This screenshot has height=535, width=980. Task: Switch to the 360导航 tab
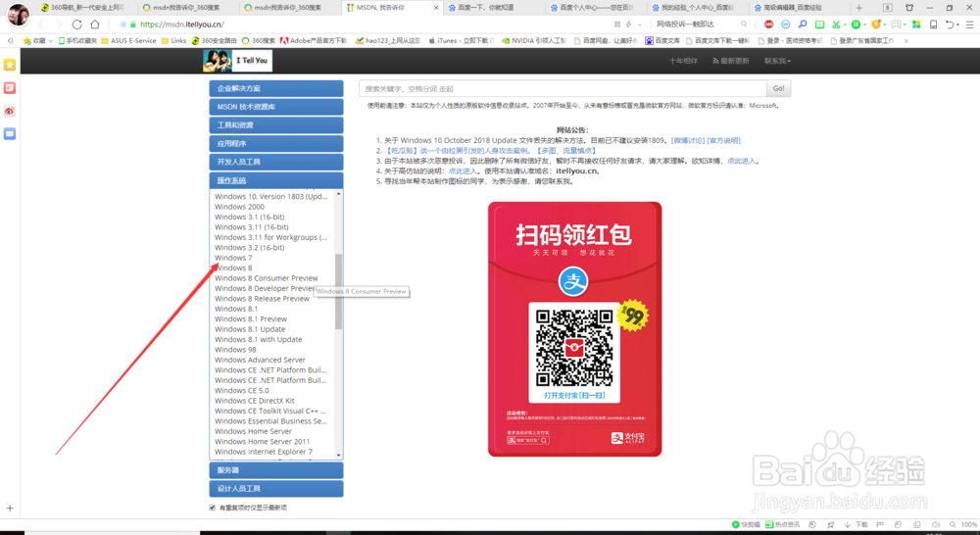click(x=84, y=8)
